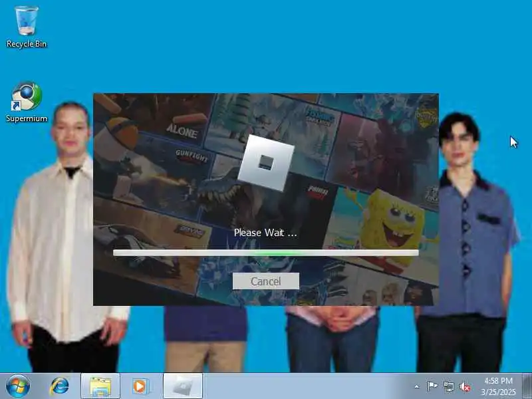This screenshot has width=532, height=399.
Task: Select the Supermium desktop shortcut
Action: point(27,102)
